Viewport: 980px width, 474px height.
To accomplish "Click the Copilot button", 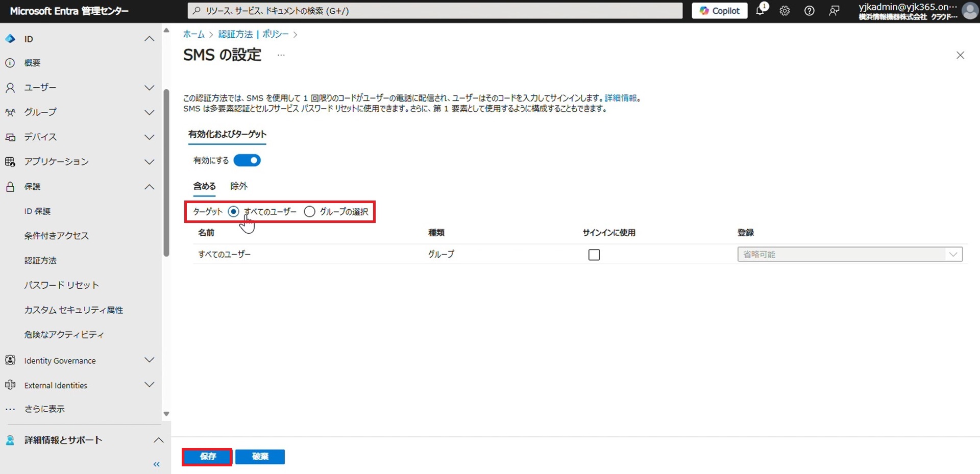I will point(719,11).
